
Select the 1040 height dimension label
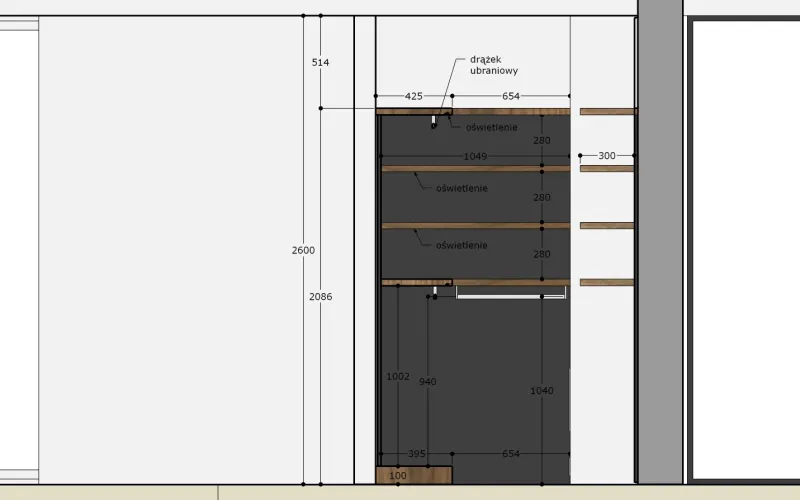(x=542, y=391)
